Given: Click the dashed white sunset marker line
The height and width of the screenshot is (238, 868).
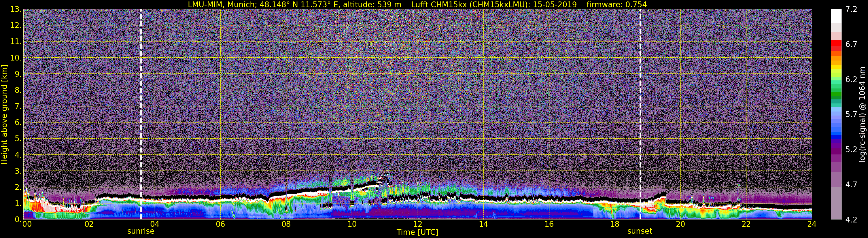Looking at the screenshot, I should point(640,114).
